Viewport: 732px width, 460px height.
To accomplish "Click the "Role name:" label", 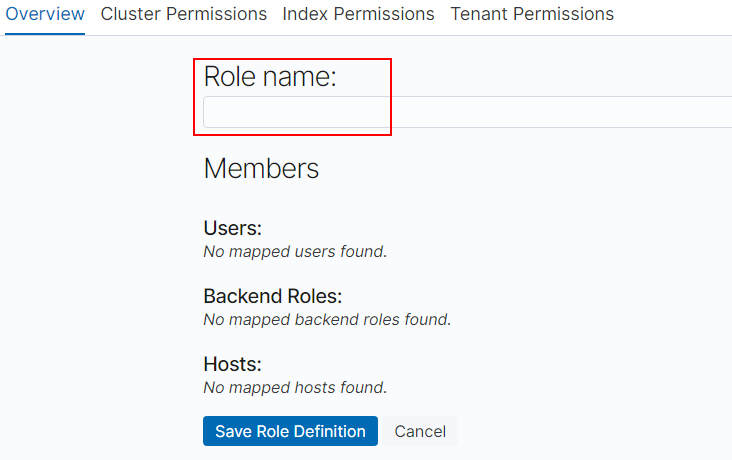I will (x=270, y=77).
